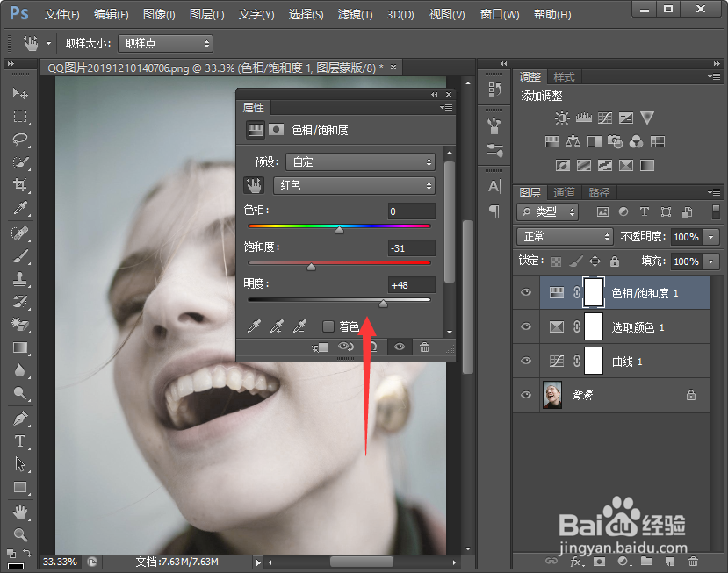Select the Hand tool in toolbox
Image resolution: width=728 pixels, height=573 pixels.
20,512
